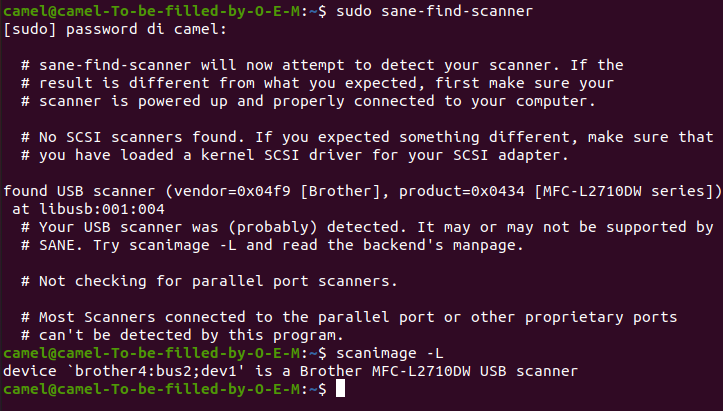The height and width of the screenshot is (411, 723).
Task: Click 'Not checking for parallel port scanners.' line
Action: pyautogui.click(x=218, y=281)
